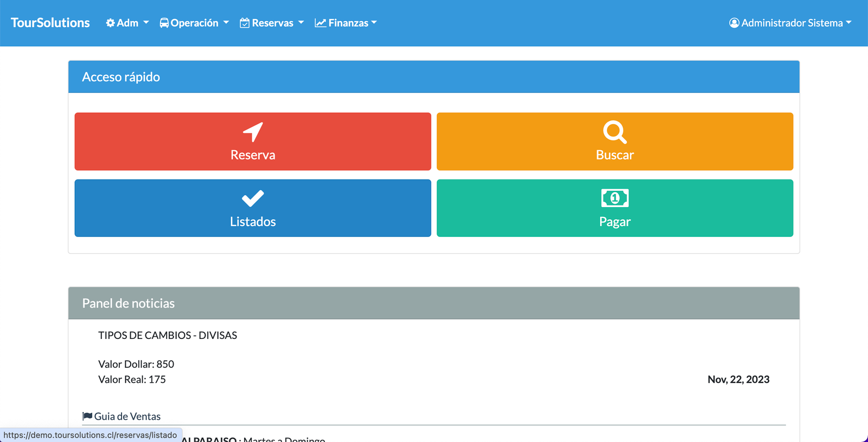Click the calendar icon beside Reservas
Viewport: 868px width, 442px height.
point(245,23)
